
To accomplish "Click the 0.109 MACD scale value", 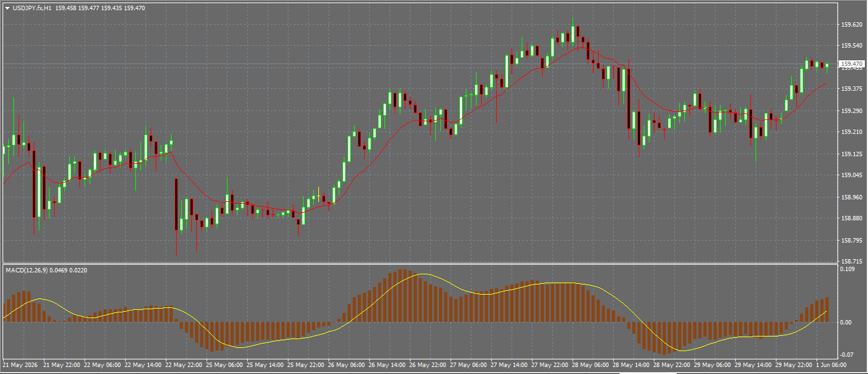I will (x=847, y=269).
